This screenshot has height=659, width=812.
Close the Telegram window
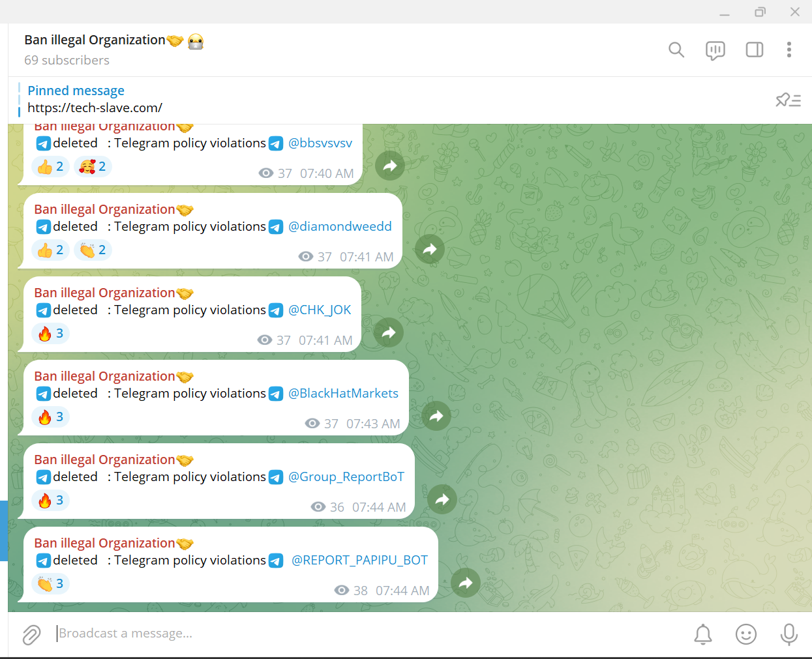click(795, 12)
